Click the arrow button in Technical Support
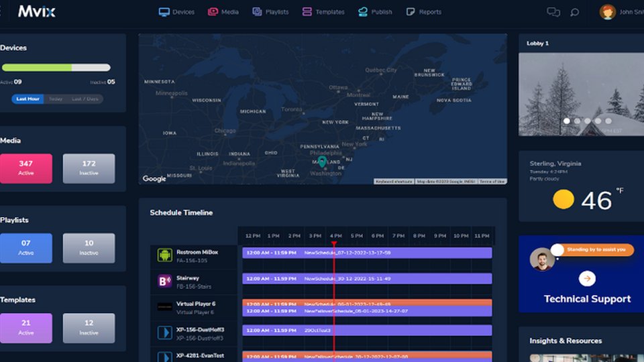The width and height of the screenshot is (644, 362). [x=587, y=278]
